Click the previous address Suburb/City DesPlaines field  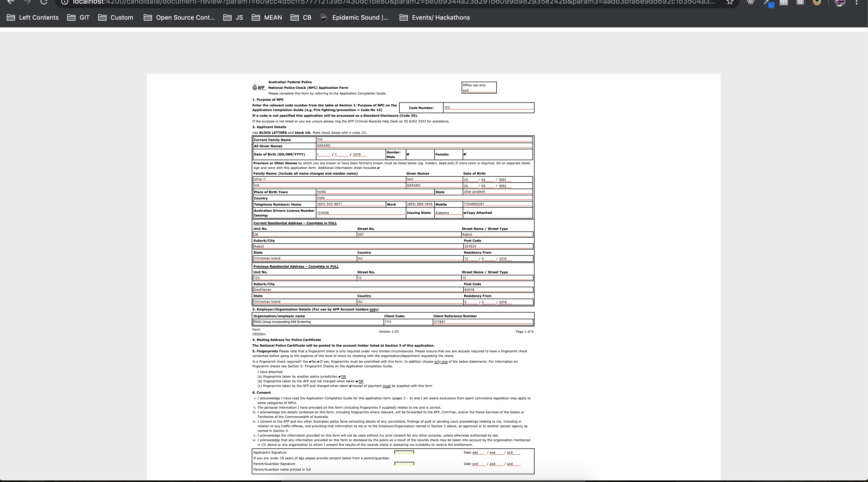coord(358,290)
